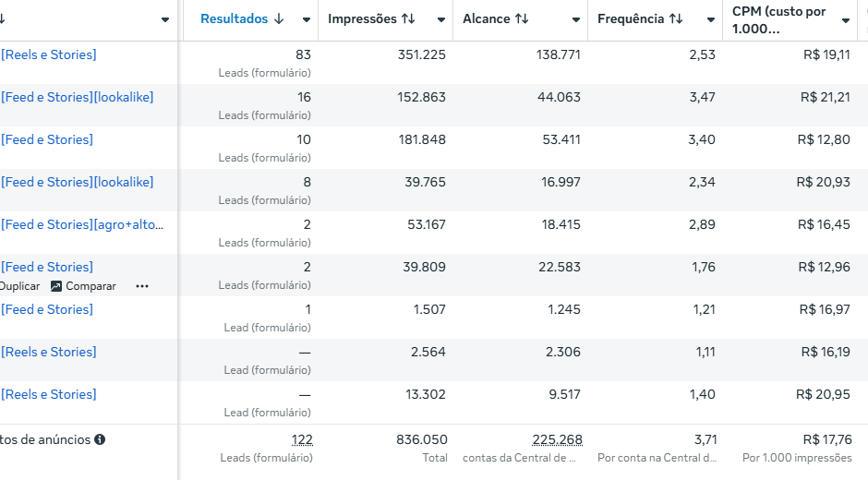Image resolution: width=868 pixels, height=480 pixels.
Task: Expand the Impressões column dropdown caret
Action: 442,20
